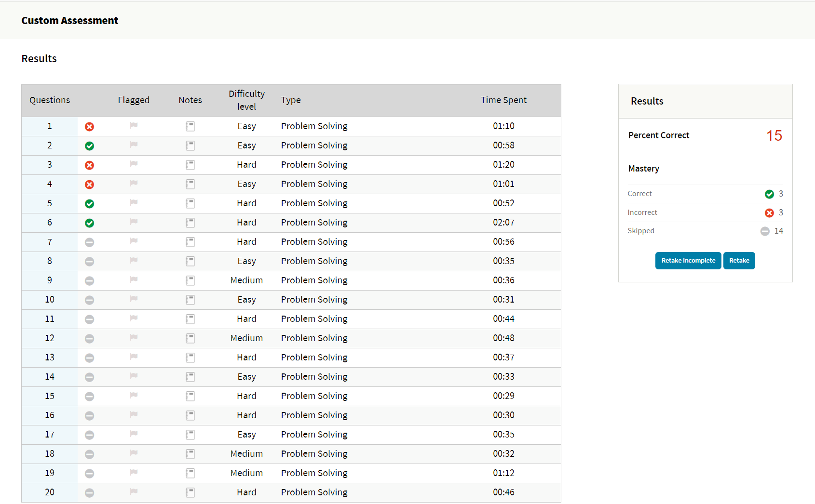Toggle the flag for question 10

(x=134, y=299)
